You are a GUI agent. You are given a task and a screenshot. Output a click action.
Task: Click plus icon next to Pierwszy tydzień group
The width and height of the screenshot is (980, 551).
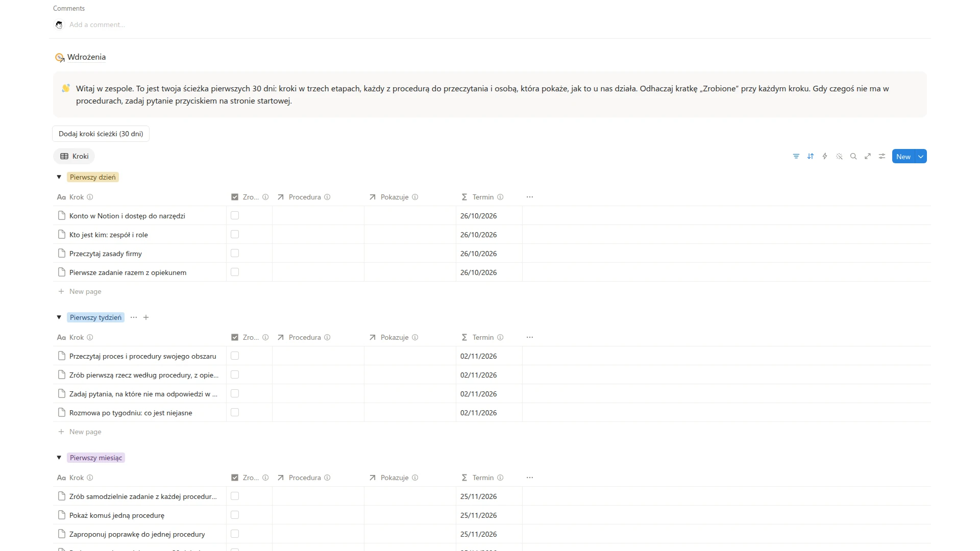[x=146, y=317]
